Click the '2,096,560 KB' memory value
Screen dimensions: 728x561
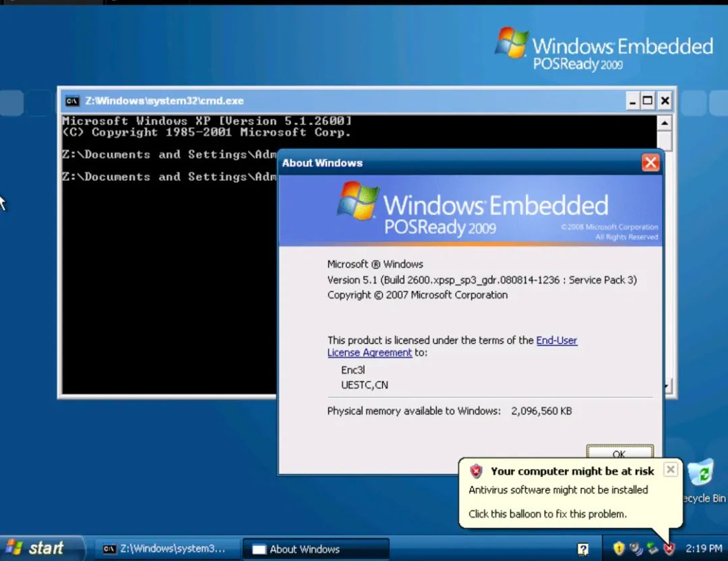(x=541, y=411)
